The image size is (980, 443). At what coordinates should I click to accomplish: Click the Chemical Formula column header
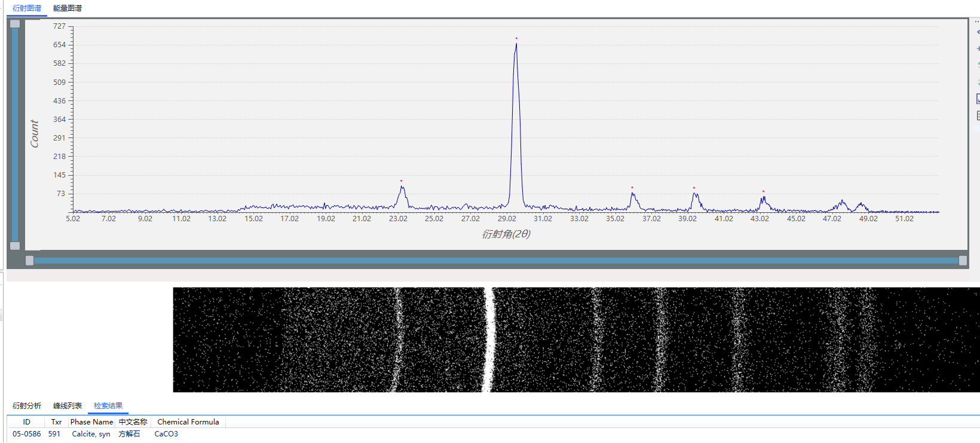[x=188, y=422]
